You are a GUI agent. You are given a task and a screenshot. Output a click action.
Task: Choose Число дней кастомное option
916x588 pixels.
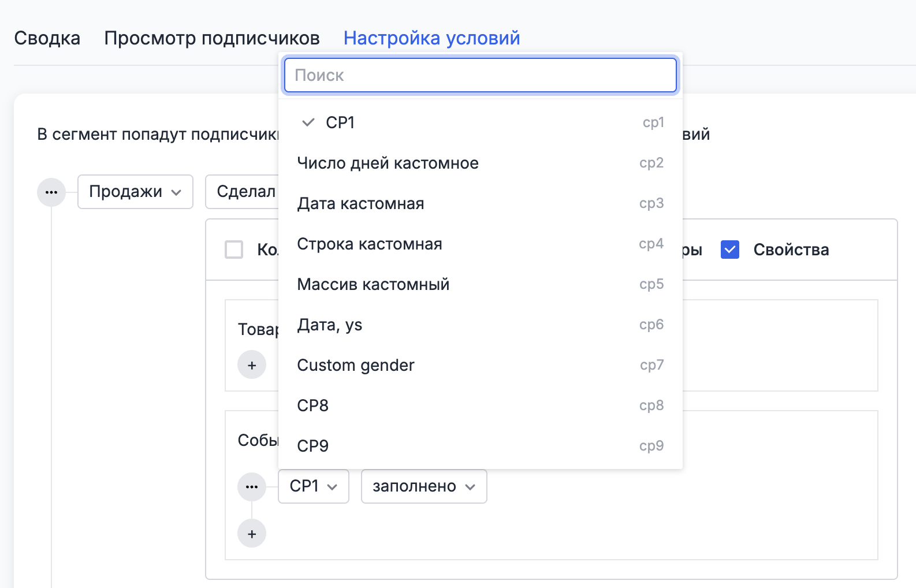(x=480, y=163)
